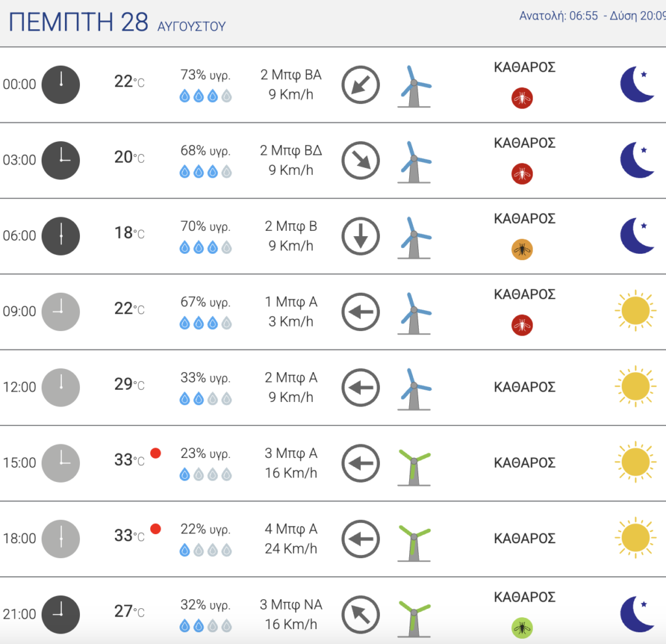Click the humidity droplets under 33% υγρ.

coord(206,399)
